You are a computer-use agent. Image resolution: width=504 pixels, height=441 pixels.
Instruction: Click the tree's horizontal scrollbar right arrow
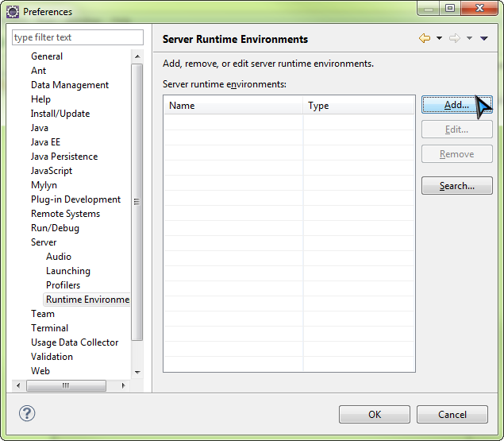click(x=123, y=385)
